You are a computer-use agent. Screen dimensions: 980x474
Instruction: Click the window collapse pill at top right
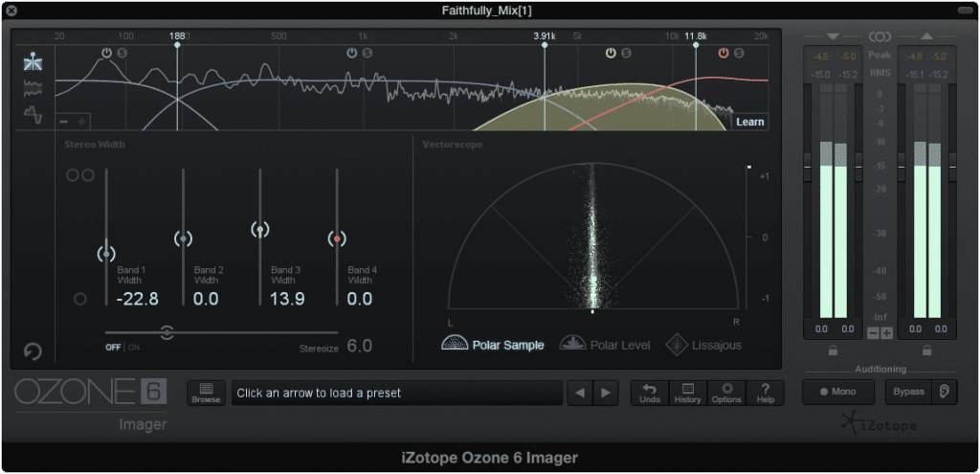click(965, 11)
